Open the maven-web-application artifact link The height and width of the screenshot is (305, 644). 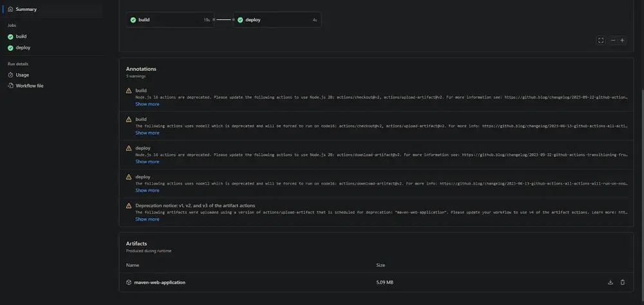[x=160, y=282]
